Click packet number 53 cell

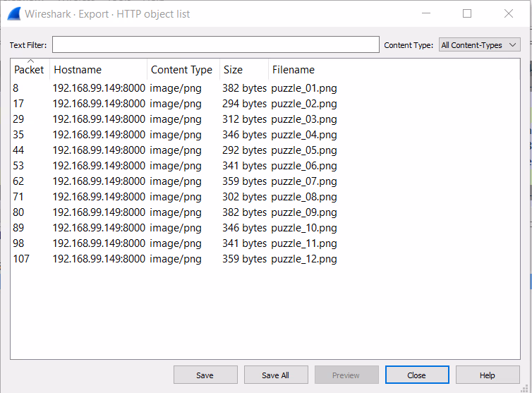pyautogui.click(x=18, y=166)
